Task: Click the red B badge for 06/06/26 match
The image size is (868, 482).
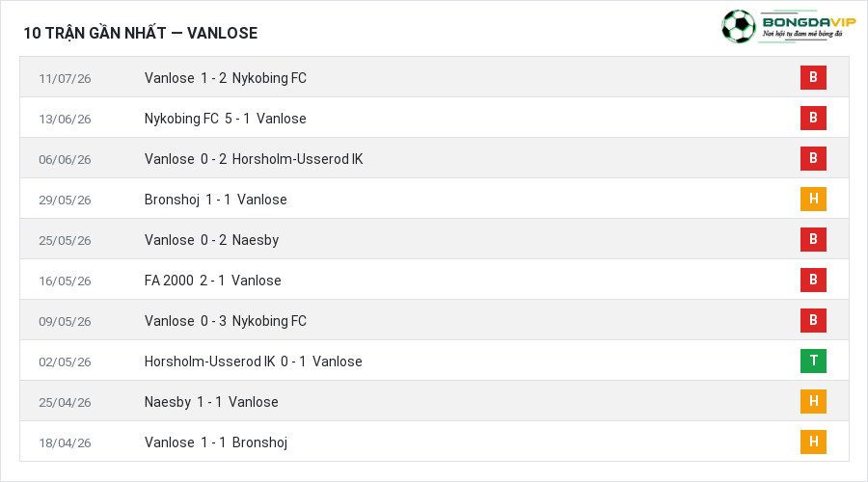Action: [813, 158]
